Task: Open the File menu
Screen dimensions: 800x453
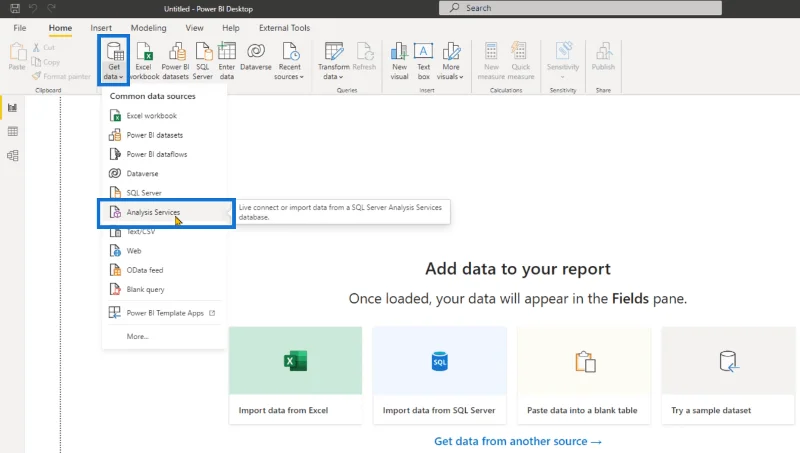Action: click(x=20, y=28)
